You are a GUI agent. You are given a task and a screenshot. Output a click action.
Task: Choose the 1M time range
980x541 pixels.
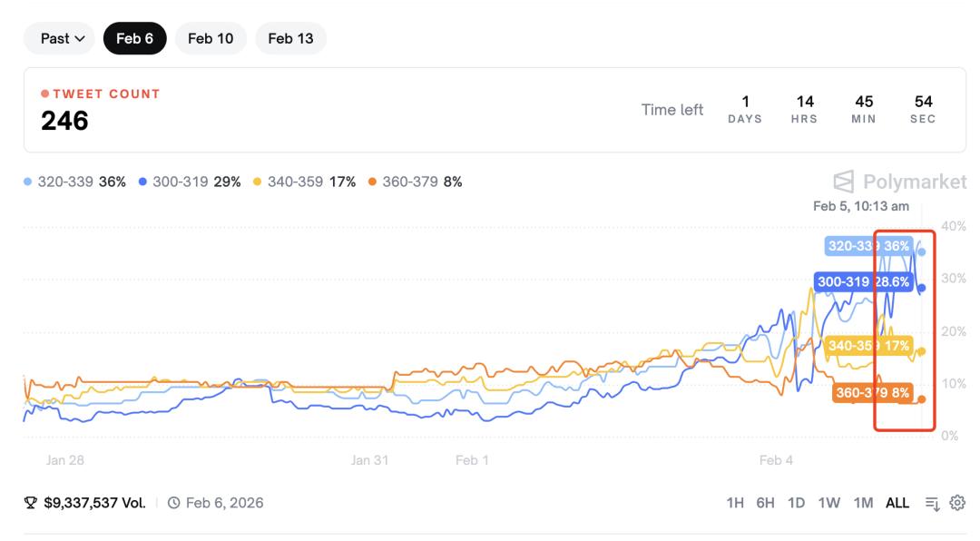pos(863,503)
